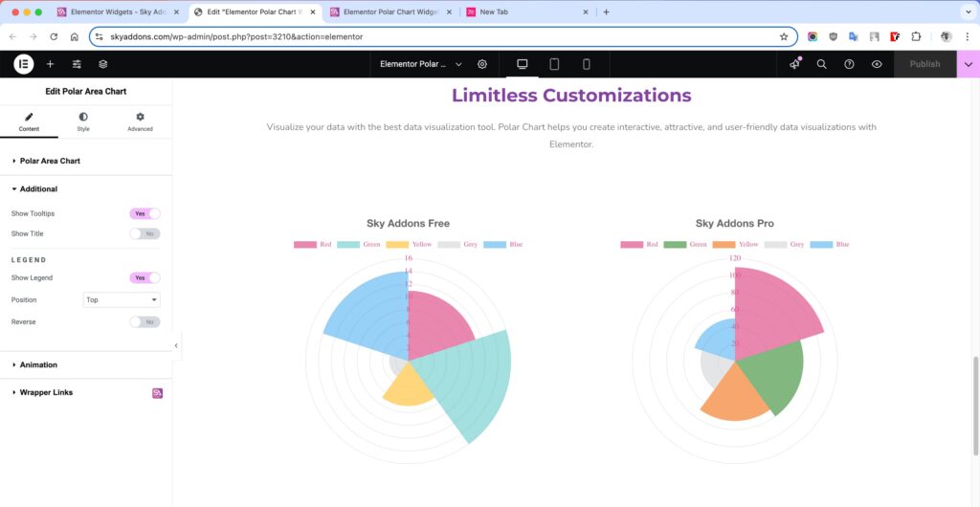
Task: Expand the Animation section
Action: [x=85, y=364]
